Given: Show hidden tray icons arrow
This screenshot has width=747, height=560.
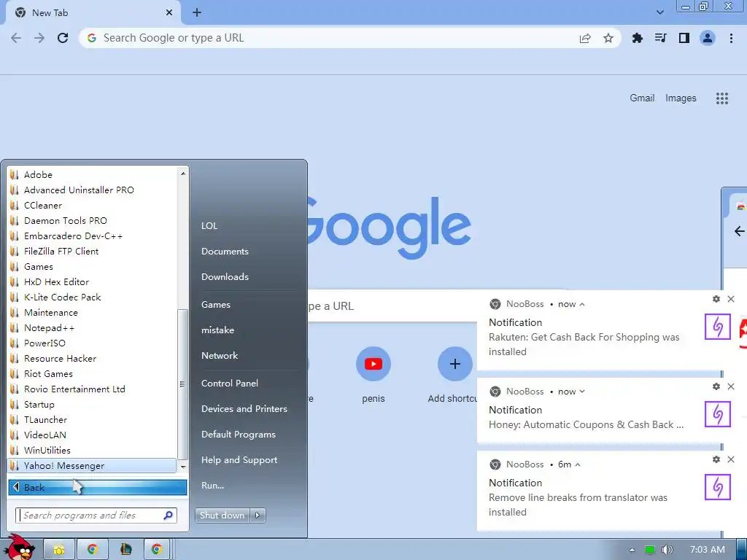Looking at the screenshot, I should [x=632, y=550].
